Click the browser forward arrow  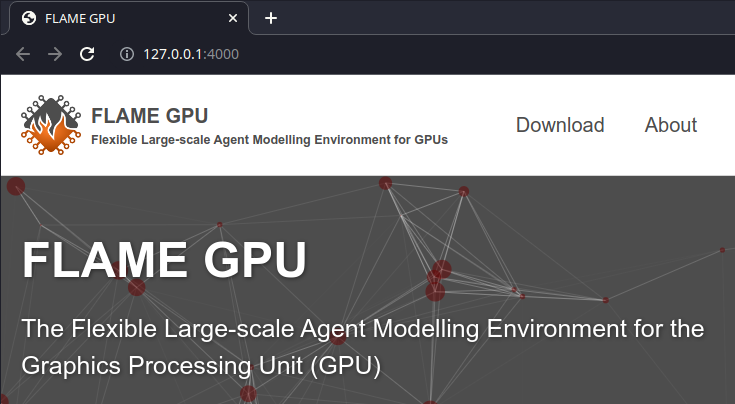point(55,54)
